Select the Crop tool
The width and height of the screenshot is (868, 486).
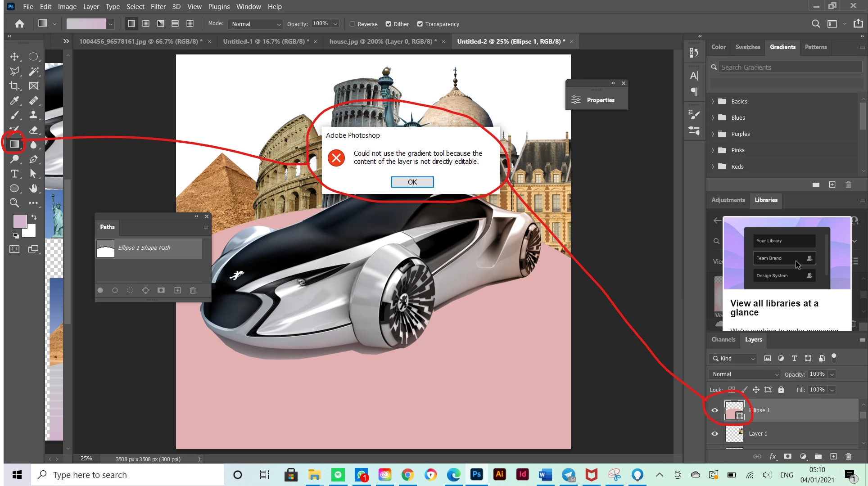(14, 86)
